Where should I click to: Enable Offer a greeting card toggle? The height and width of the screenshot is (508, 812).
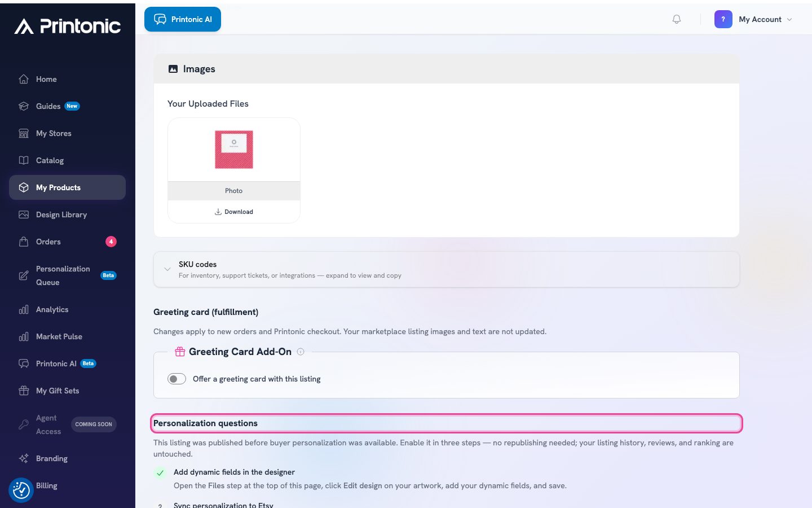pyautogui.click(x=176, y=379)
